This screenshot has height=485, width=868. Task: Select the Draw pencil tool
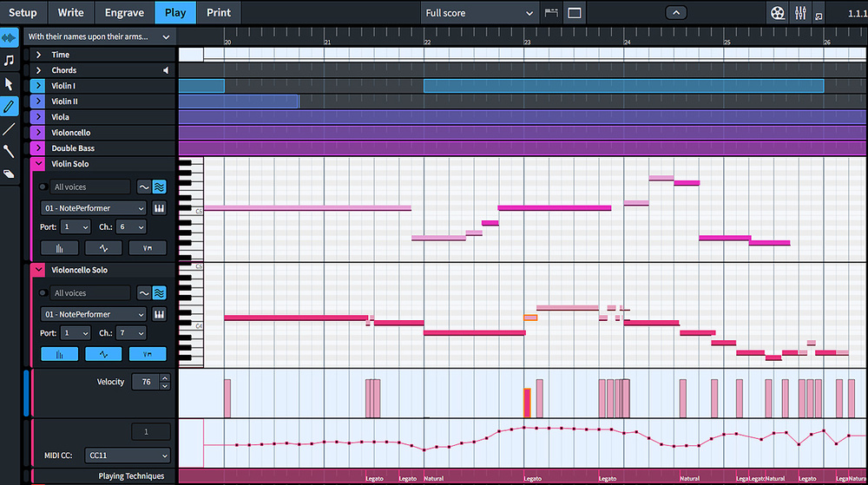[10, 107]
